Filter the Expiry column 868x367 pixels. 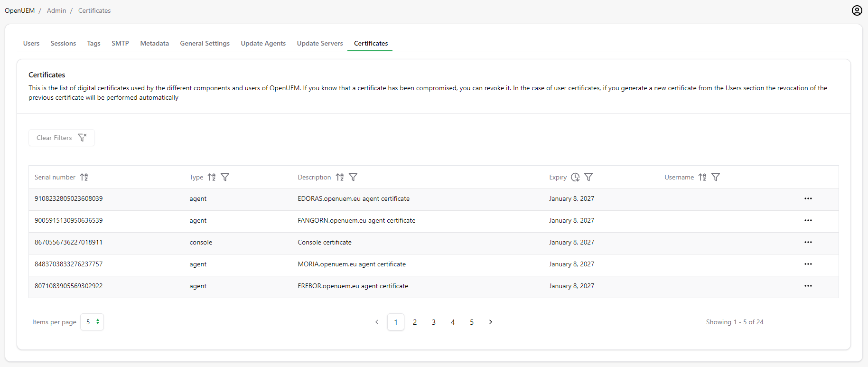pos(588,177)
